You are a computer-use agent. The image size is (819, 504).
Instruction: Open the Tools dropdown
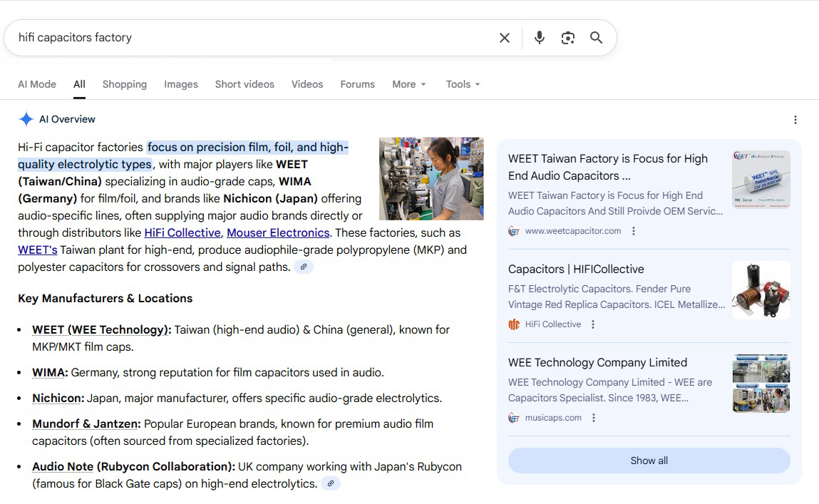[462, 84]
